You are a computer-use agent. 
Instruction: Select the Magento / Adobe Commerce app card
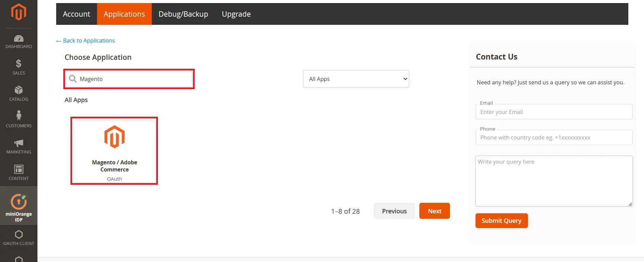click(x=114, y=151)
